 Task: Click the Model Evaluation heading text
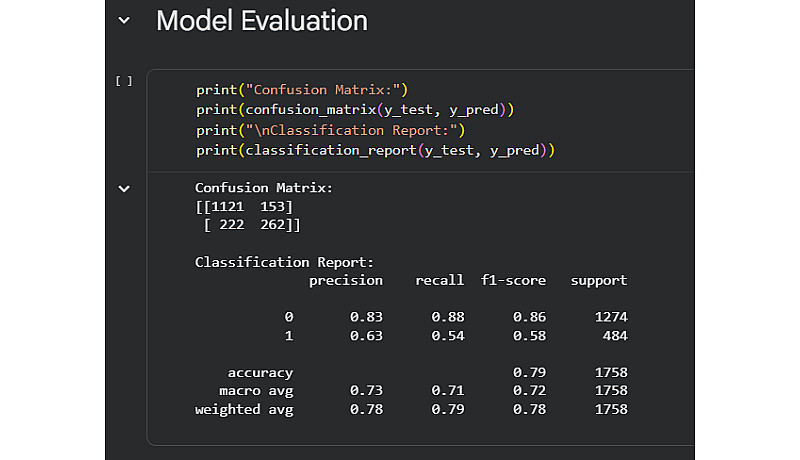coord(262,20)
